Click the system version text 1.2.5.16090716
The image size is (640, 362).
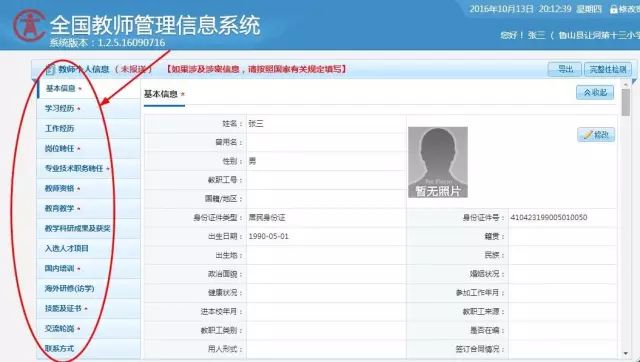tap(131, 42)
